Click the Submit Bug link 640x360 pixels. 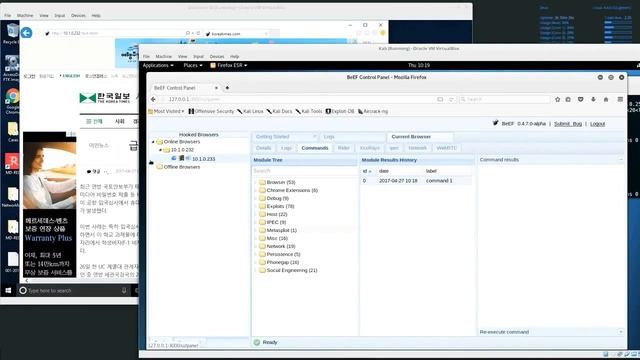(x=568, y=124)
